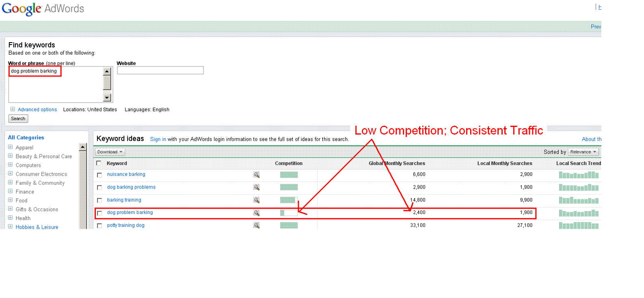The width and height of the screenshot is (644, 298).
Task: Select the Hobbies & Leisure category
Action: coord(37,227)
